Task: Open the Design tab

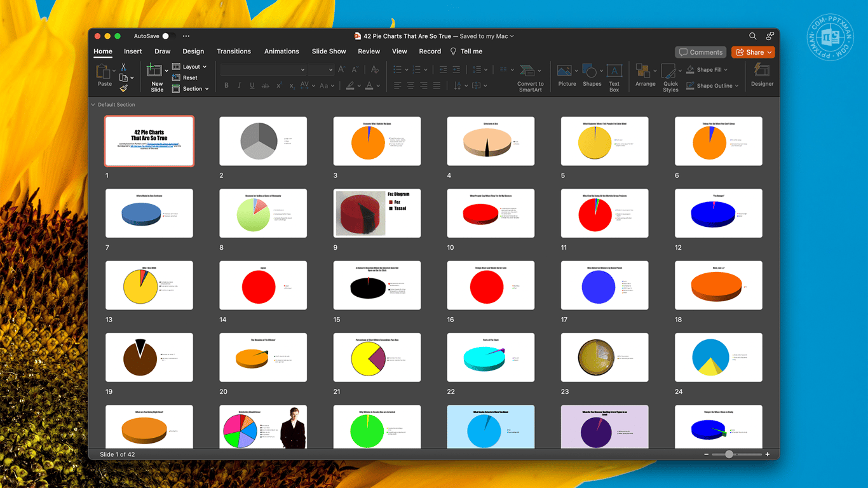Action: [193, 51]
